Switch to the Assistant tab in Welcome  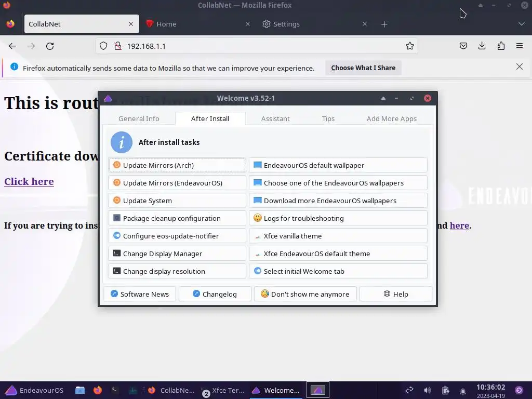tap(275, 119)
